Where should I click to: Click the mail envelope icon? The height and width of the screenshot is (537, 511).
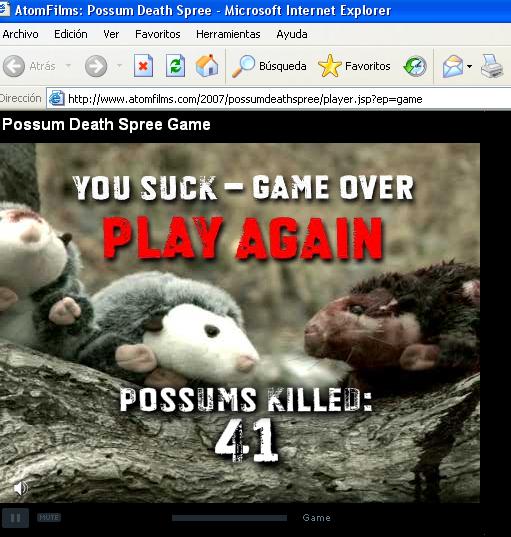pyautogui.click(x=453, y=66)
